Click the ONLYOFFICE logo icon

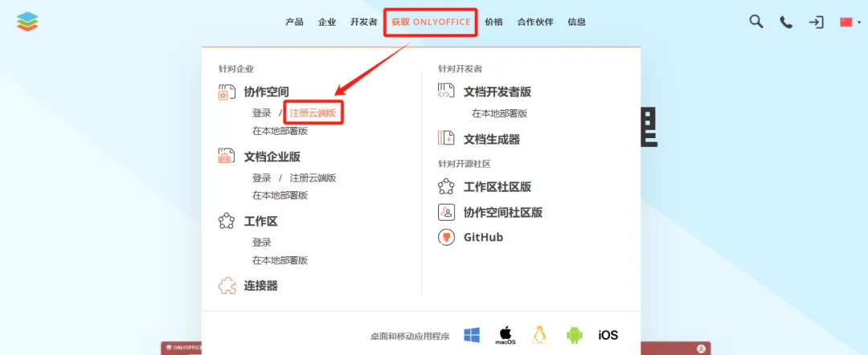[x=27, y=22]
